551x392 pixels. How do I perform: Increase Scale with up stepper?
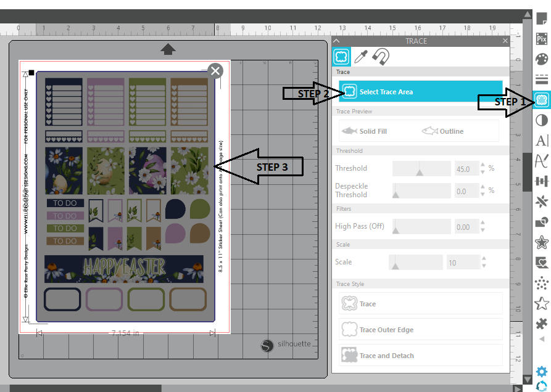click(484, 259)
